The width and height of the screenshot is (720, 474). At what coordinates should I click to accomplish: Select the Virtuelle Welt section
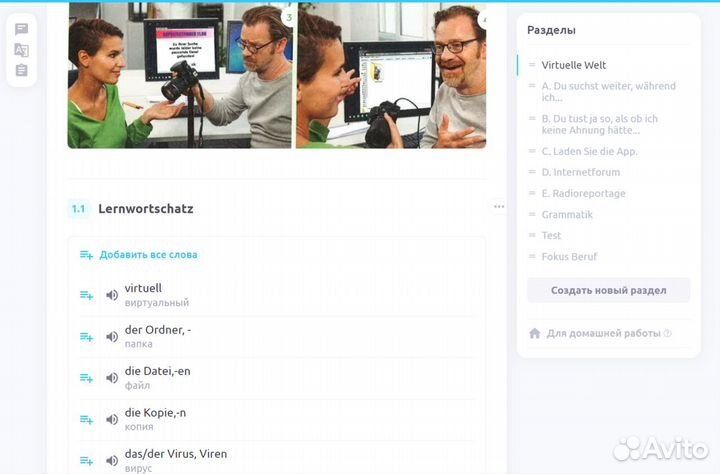[573, 65]
